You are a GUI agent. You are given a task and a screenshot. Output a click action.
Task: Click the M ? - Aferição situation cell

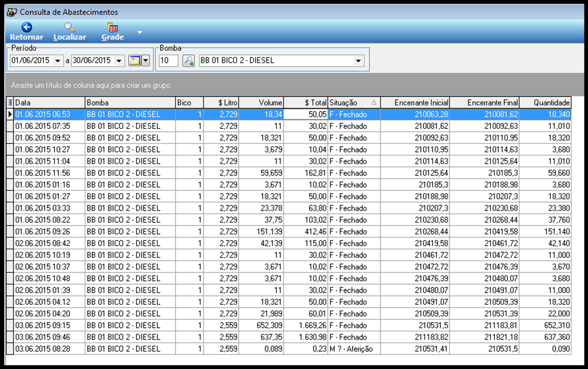(354, 349)
